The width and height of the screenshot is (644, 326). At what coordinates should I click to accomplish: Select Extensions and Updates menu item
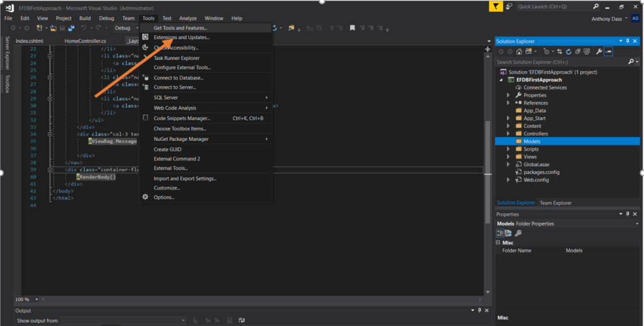pos(206,37)
